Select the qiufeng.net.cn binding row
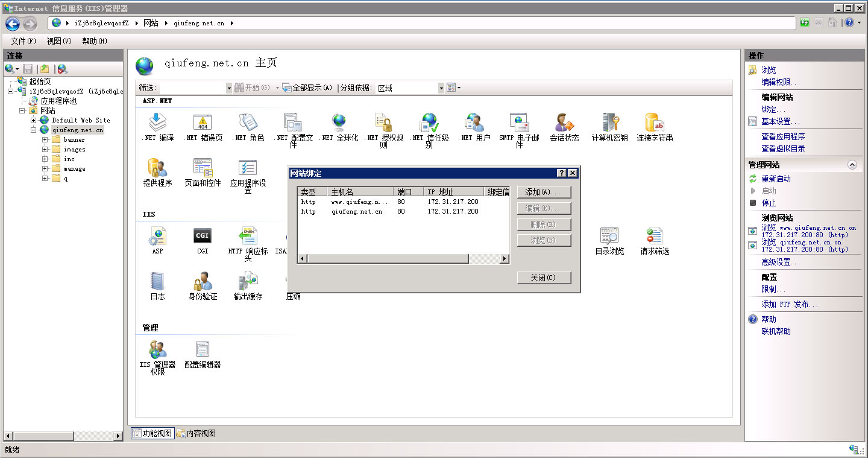This screenshot has width=868, height=458. (404, 212)
